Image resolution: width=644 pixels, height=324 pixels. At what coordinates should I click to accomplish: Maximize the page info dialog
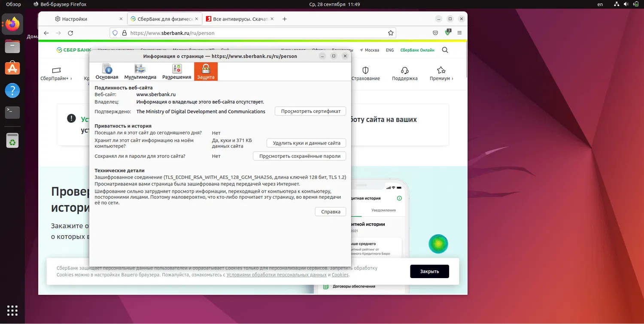point(334,56)
